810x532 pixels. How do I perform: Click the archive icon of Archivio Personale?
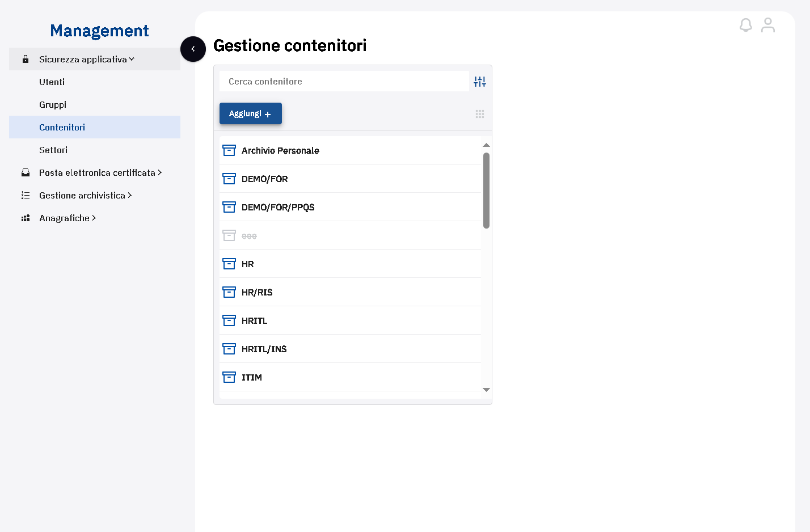pyautogui.click(x=229, y=150)
